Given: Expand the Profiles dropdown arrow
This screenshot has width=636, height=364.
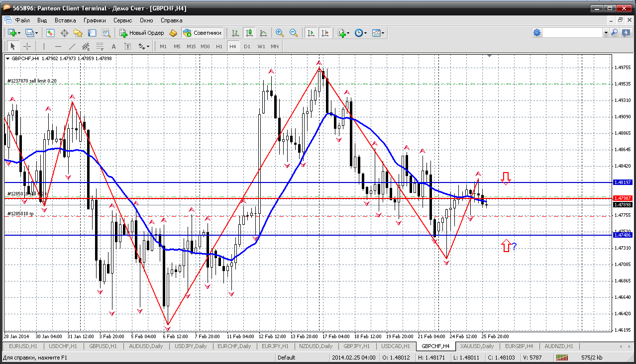Looking at the screenshot, I should click(37, 33).
